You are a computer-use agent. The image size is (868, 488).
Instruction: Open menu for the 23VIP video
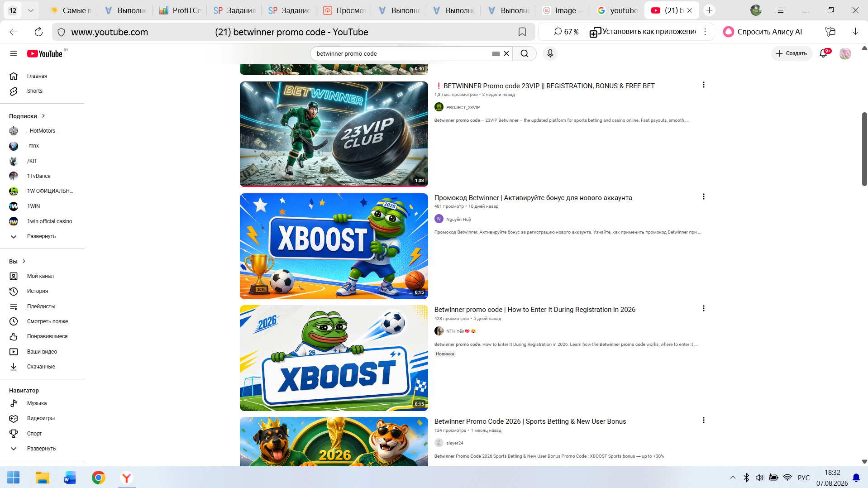(x=703, y=85)
